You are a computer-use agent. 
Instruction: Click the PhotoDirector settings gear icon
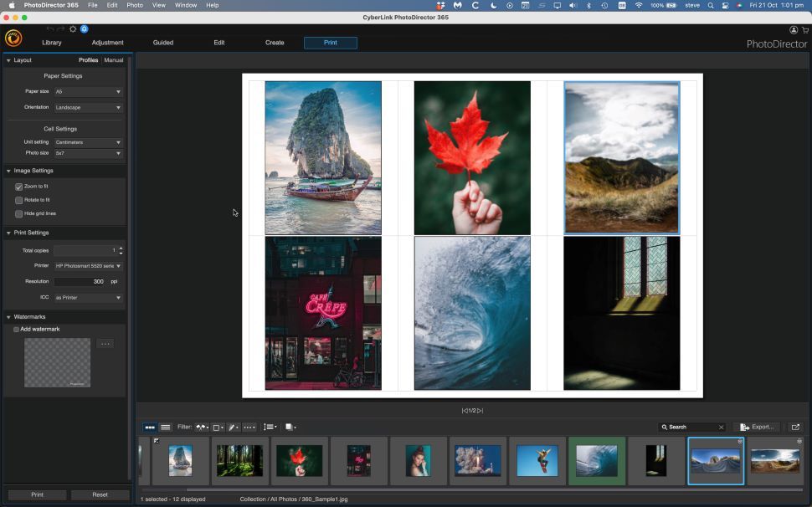point(73,28)
